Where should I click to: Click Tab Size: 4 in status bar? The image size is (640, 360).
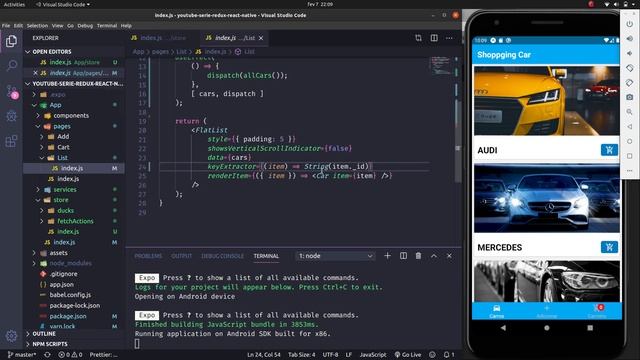[x=302, y=355]
